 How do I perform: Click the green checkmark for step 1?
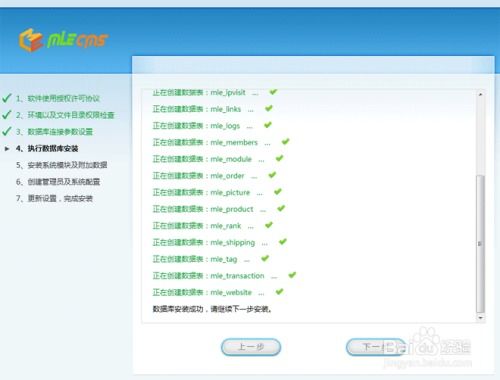tap(7, 98)
